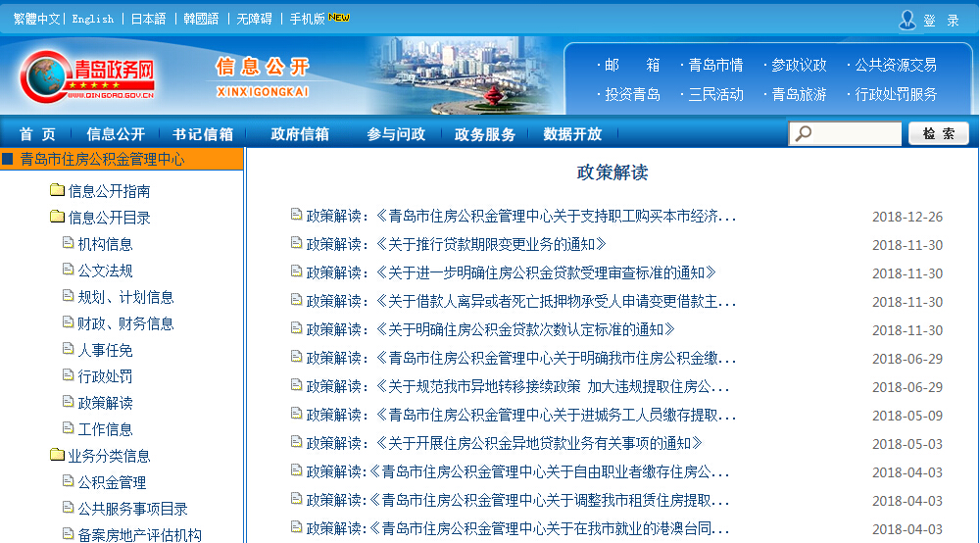
Task: Open the 政务服务 navigation menu
Action: point(484,134)
